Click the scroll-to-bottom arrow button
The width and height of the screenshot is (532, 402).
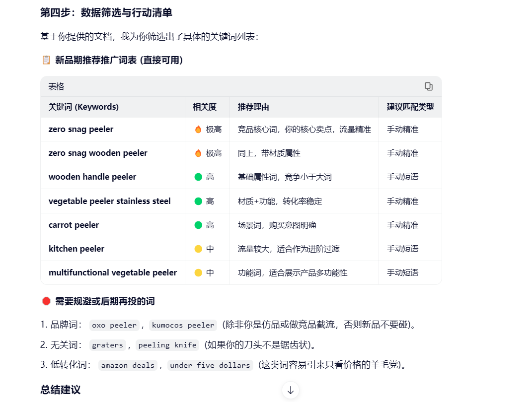291,390
